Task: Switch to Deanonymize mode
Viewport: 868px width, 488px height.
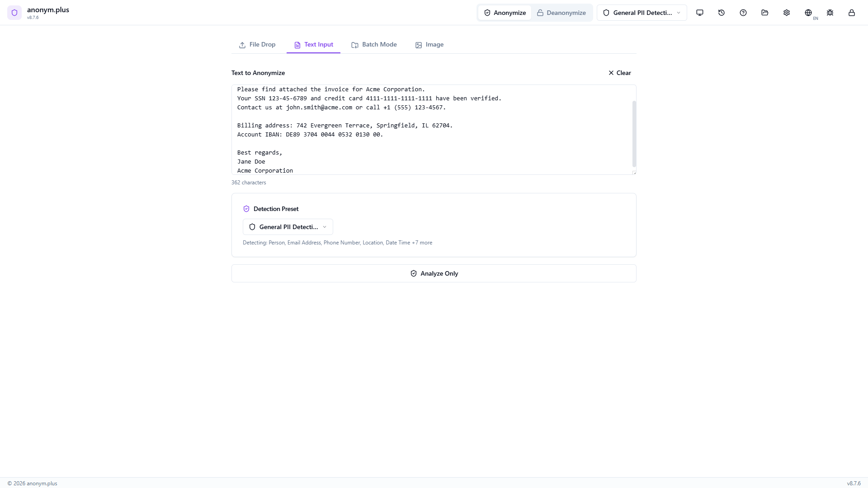Action: [561, 13]
